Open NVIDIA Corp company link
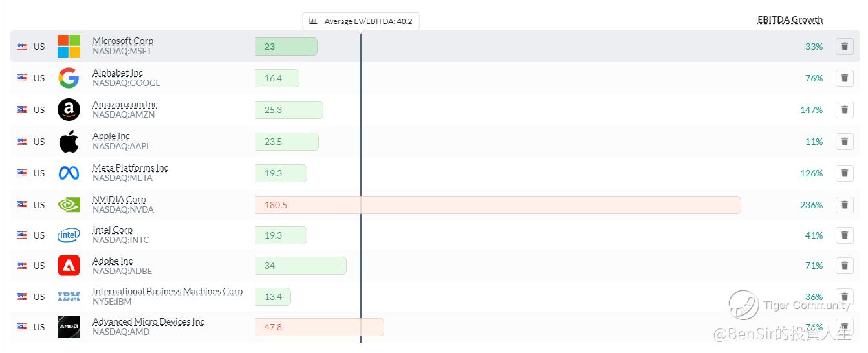This screenshot has width=868, height=353. click(119, 200)
